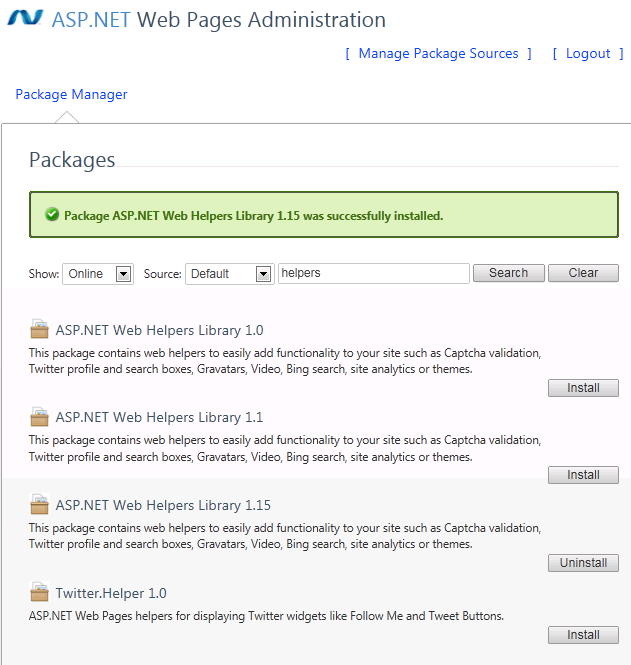Click the Clear button
Viewport: 631px width, 665px height.
(x=584, y=273)
